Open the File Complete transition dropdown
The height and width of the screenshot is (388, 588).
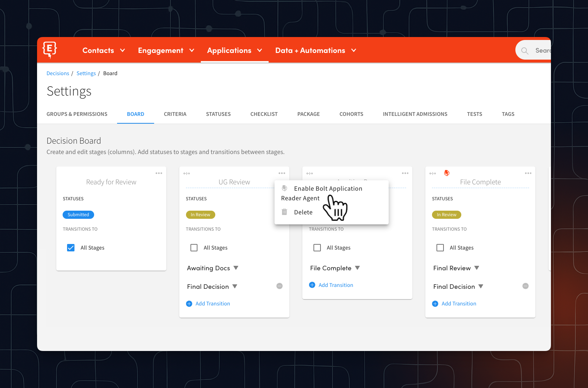(335, 268)
